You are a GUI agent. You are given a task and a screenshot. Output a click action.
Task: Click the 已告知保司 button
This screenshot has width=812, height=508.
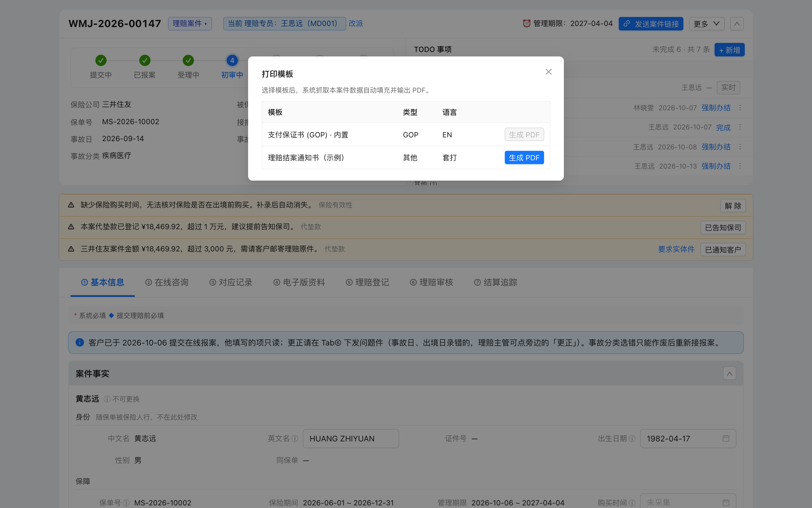723,228
